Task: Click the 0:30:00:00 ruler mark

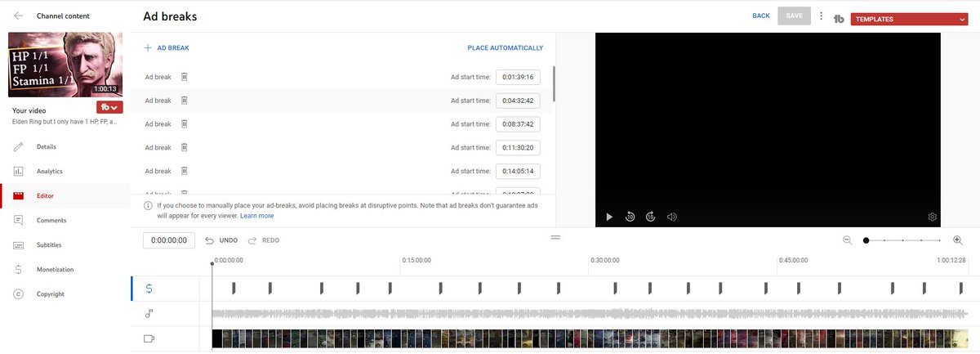Action: point(604,261)
